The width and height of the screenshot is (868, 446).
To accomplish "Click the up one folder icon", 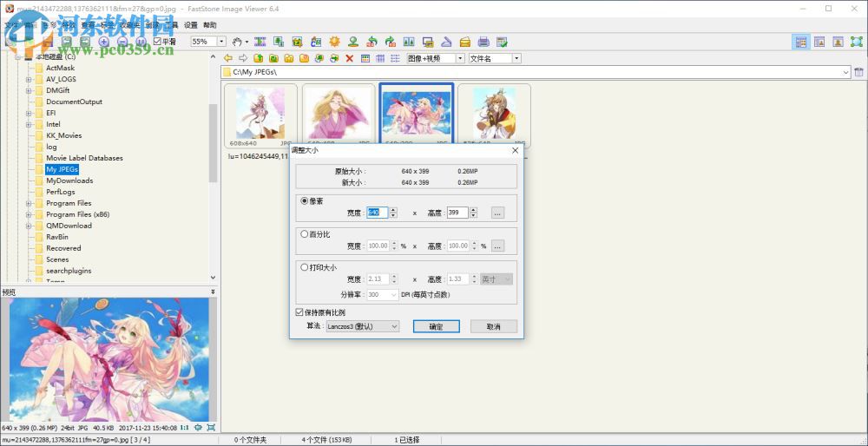I will click(258, 58).
